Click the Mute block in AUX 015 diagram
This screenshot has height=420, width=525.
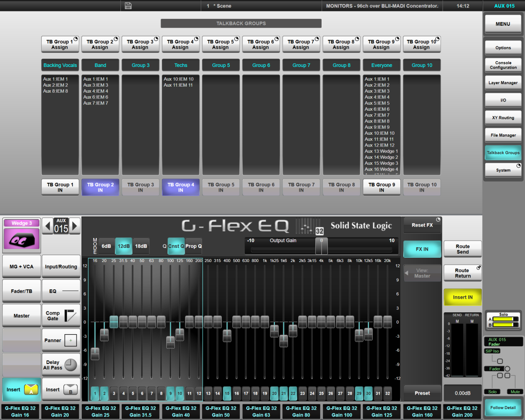coord(515,392)
